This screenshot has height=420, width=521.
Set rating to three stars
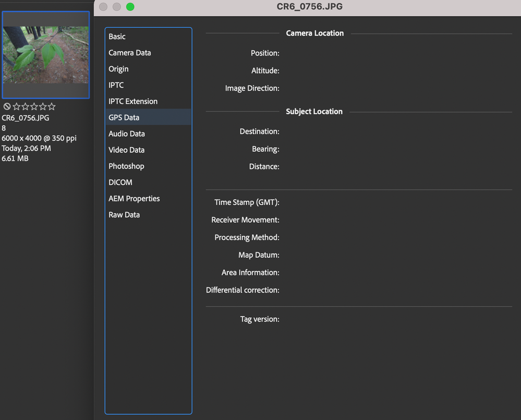(x=34, y=106)
